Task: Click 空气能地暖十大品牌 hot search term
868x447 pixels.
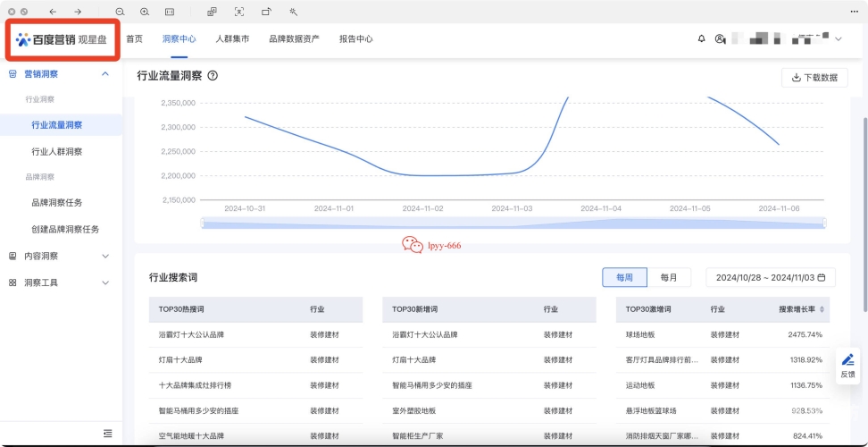Action: pyautogui.click(x=191, y=436)
